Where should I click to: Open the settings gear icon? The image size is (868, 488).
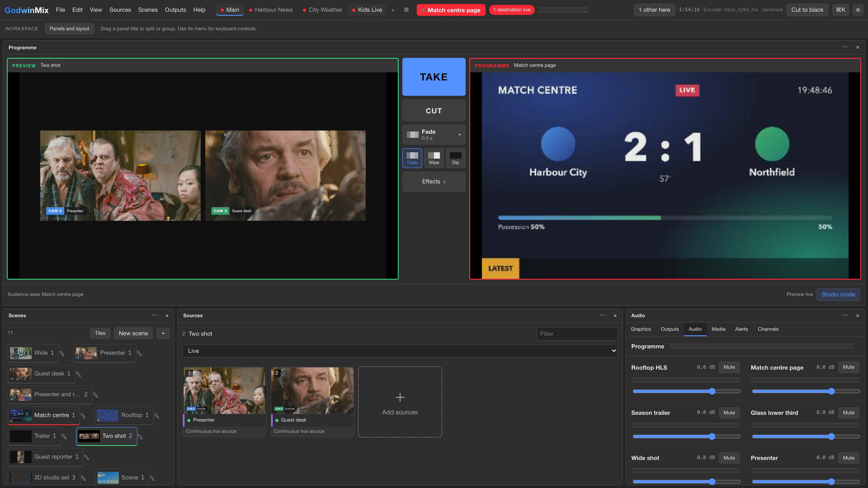pyautogui.click(x=858, y=10)
